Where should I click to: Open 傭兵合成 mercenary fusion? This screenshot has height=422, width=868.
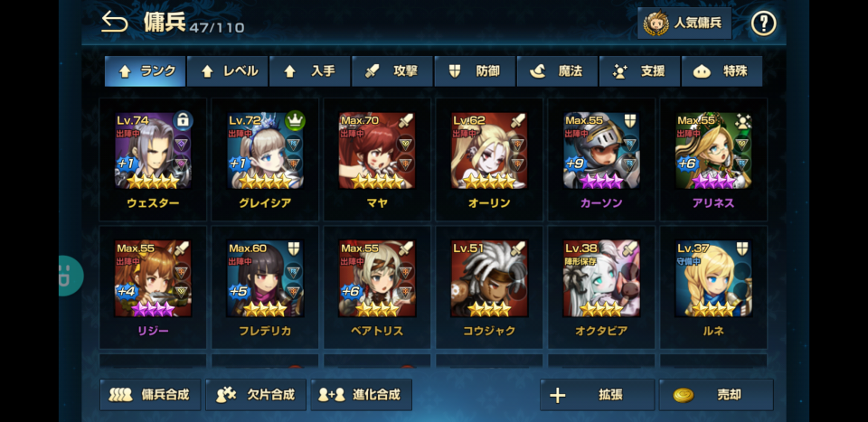150,395
